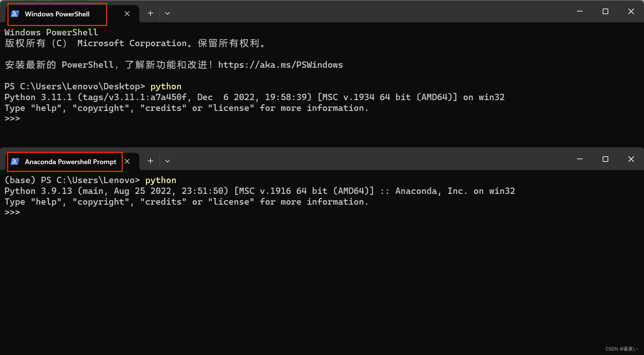
Task: Click the >>> prompt in Windows PowerShell window
Action: click(x=12, y=119)
